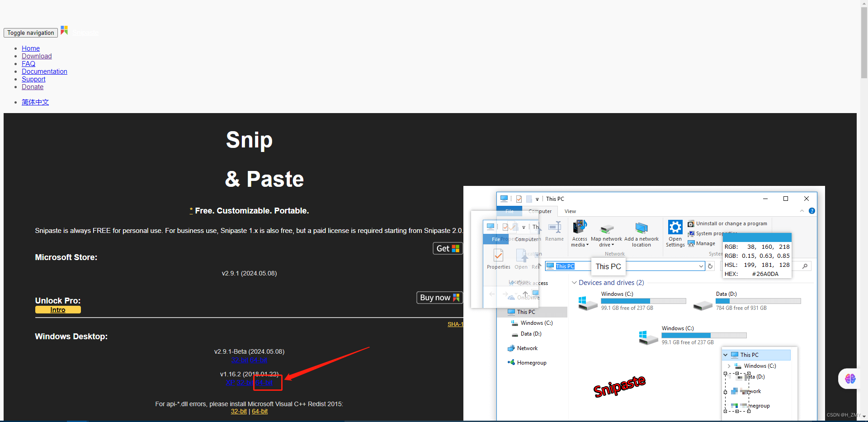Click the asterisk link before Free. Customizable. Portable.
The height and width of the screenshot is (422, 868).
[191, 210]
